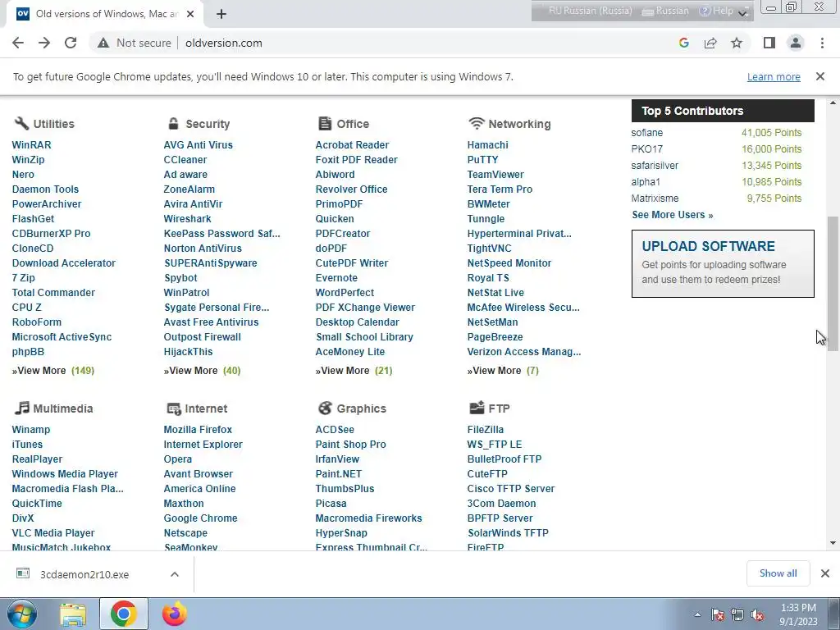Go forward with the arrow button

click(x=44, y=43)
